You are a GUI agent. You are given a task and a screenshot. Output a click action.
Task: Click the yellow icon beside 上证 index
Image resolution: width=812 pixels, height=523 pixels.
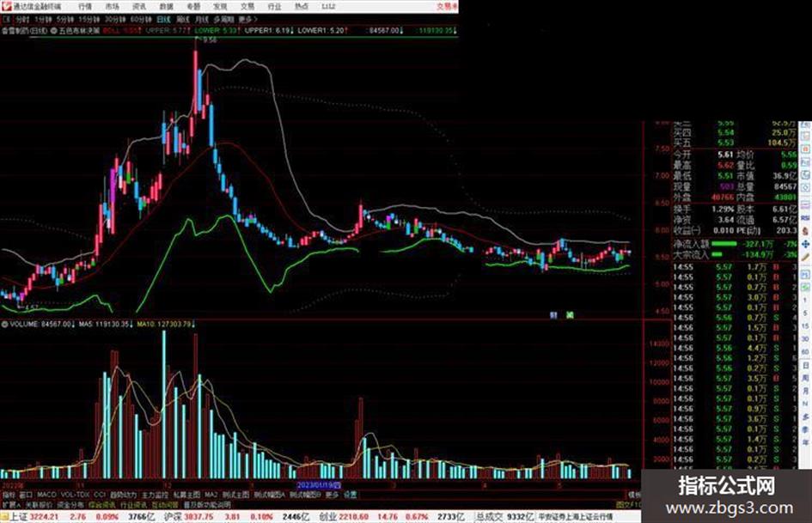point(4,517)
